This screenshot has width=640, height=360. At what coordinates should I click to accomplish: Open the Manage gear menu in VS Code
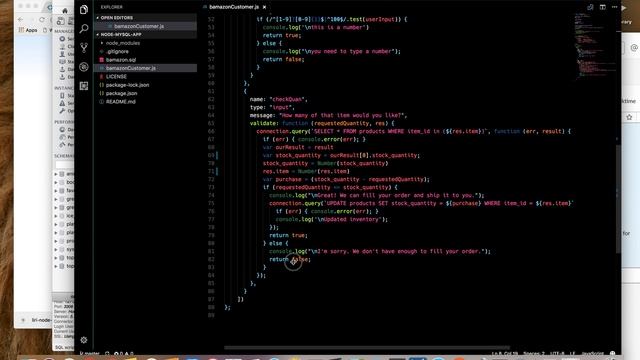[x=84, y=340]
